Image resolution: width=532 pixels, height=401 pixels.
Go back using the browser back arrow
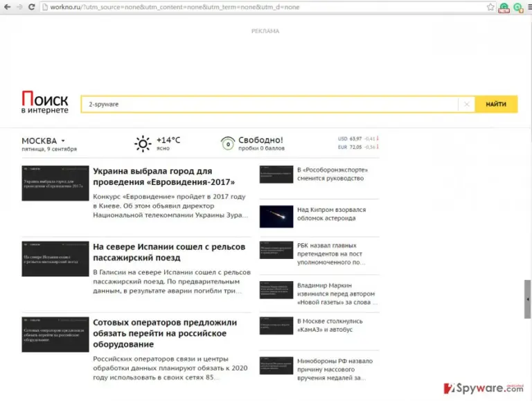tap(7, 7)
